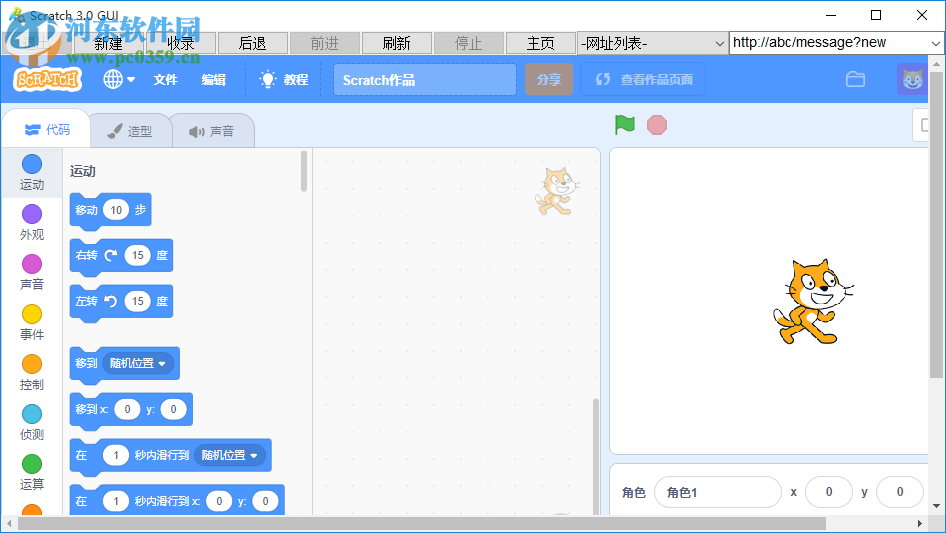Click the sprite x coordinate field
Viewport: 946px width, 533px height.
829,493
